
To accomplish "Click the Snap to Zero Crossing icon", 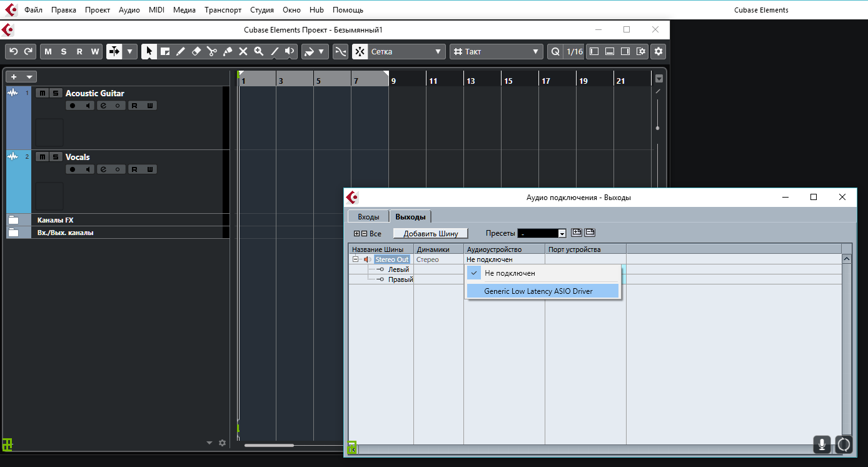I will (x=340, y=51).
